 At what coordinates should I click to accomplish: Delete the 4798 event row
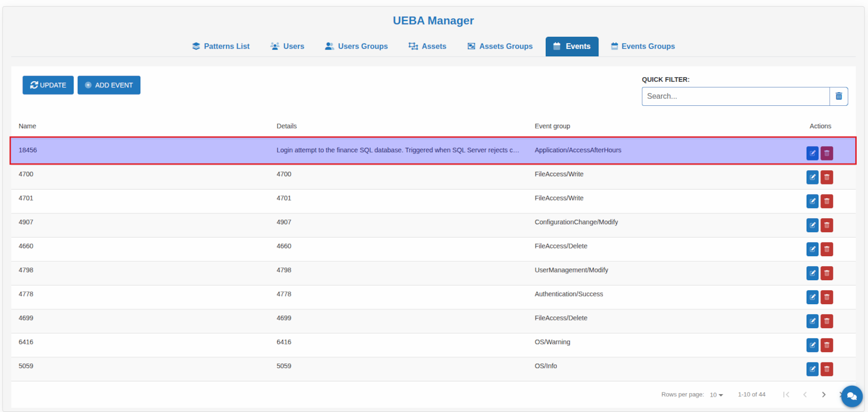[x=827, y=273]
